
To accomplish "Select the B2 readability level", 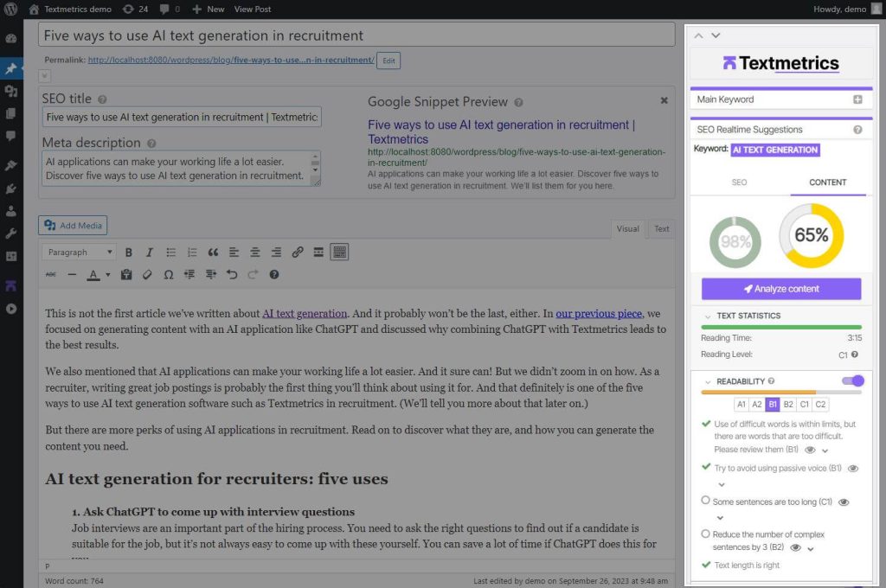I will click(788, 405).
